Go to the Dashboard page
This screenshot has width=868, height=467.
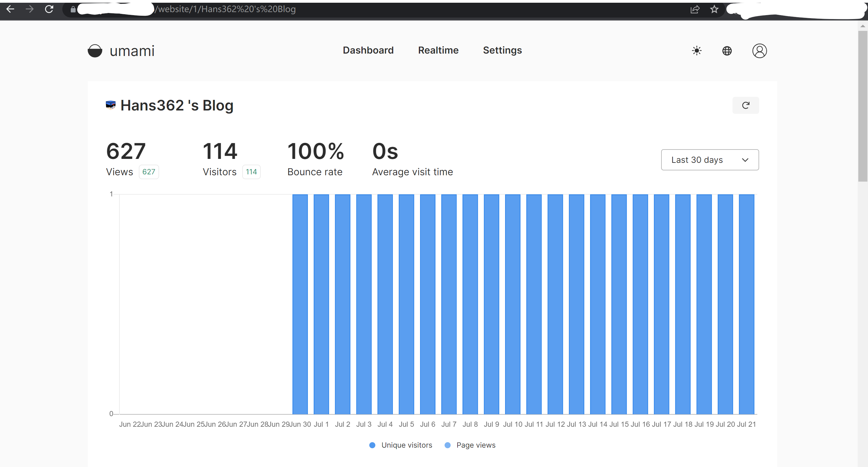click(x=368, y=50)
